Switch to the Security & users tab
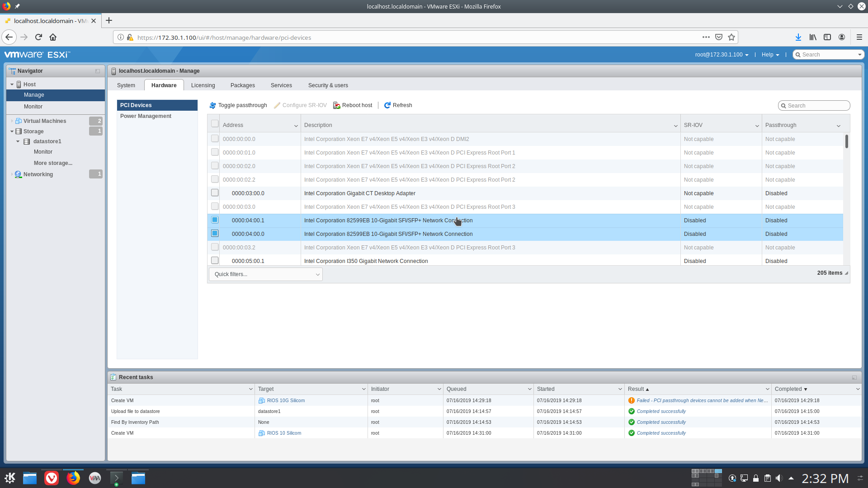 pyautogui.click(x=328, y=85)
